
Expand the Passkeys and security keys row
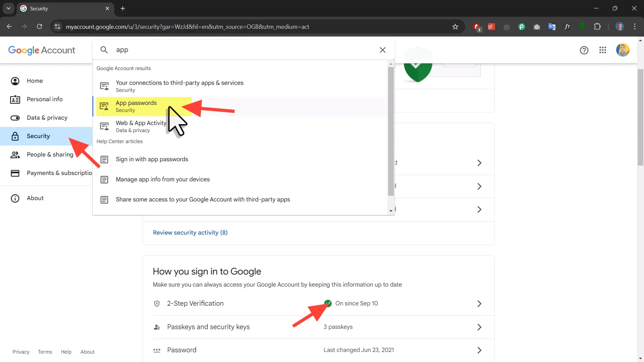[479, 327]
